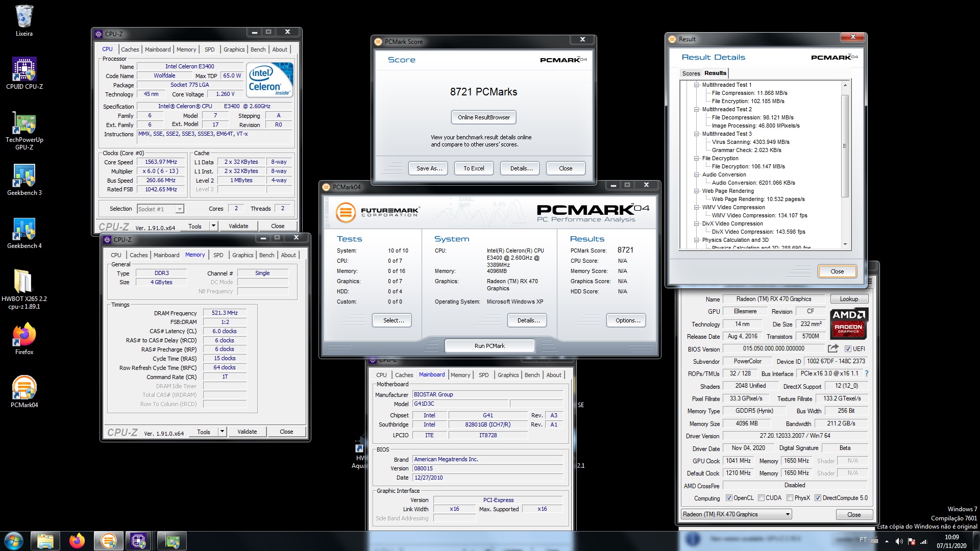The height and width of the screenshot is (551, 980).
Task: Click Options button under PCMark04 Results
Action: 627,320
